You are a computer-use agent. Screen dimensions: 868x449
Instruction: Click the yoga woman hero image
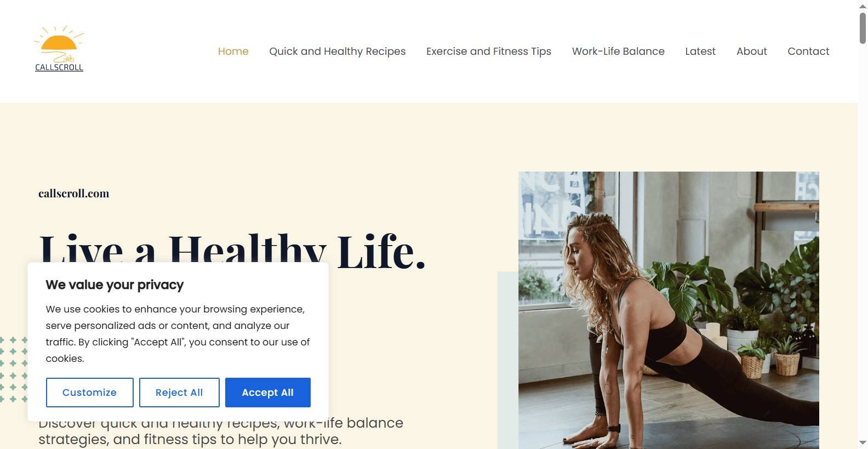point(669,310)
